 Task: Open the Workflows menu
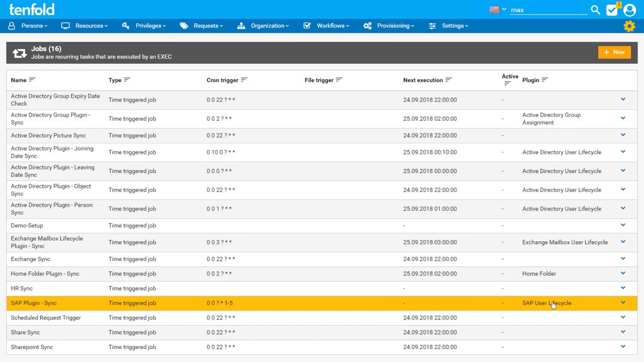[x=327, y=26]
